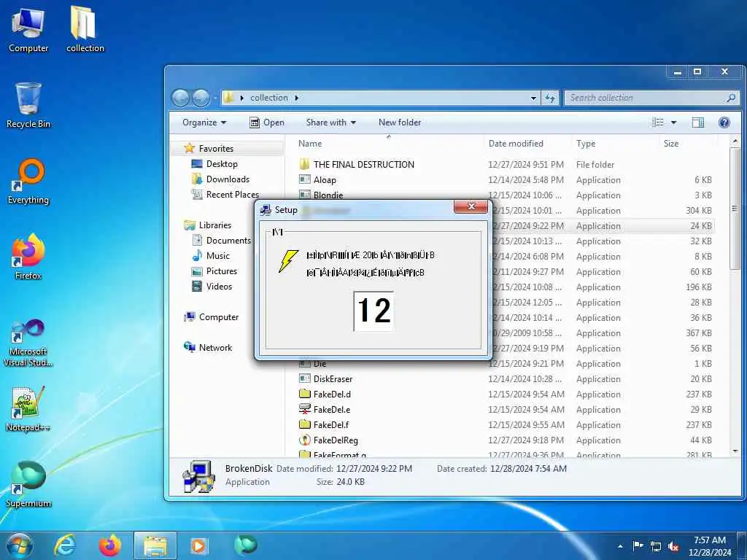This screenshot has width=747, height=560.
Task: Open the media player taskbar icon
Action: click(199, 545)
